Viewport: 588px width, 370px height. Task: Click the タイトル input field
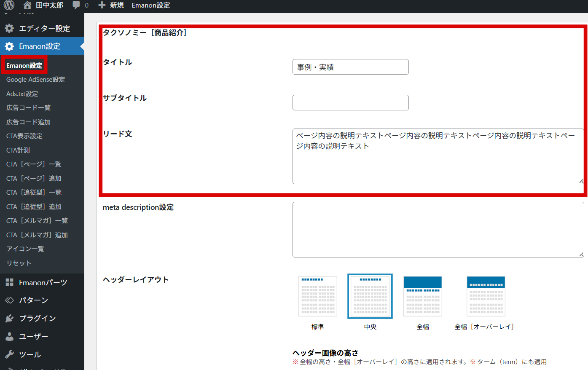351,67
